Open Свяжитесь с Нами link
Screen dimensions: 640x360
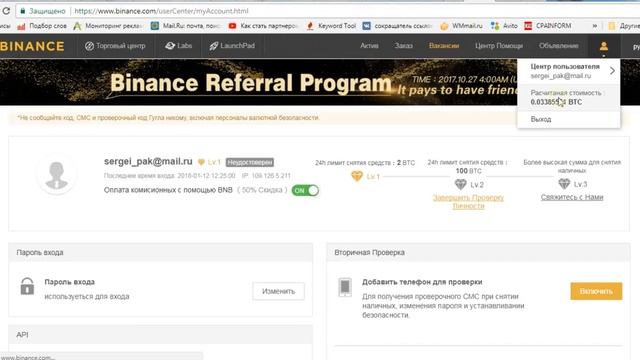click(572, 197)
